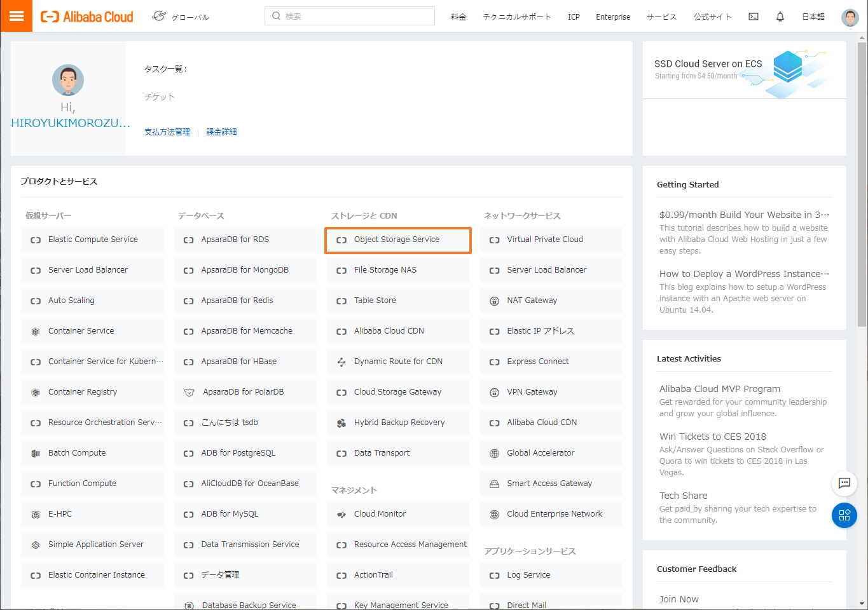Click the Cloud Enterprise Network icon
The image size is (868, 610).
494,514
